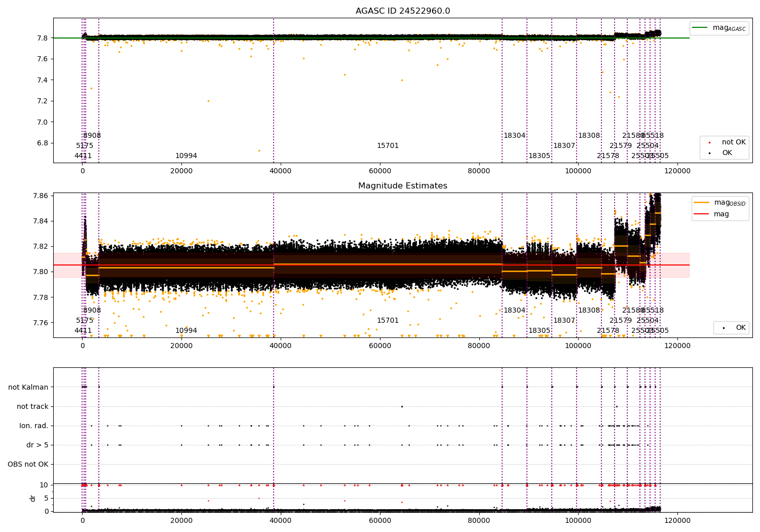Click the 'not track' row label
The image size is (760, 532).
[32, 406]
